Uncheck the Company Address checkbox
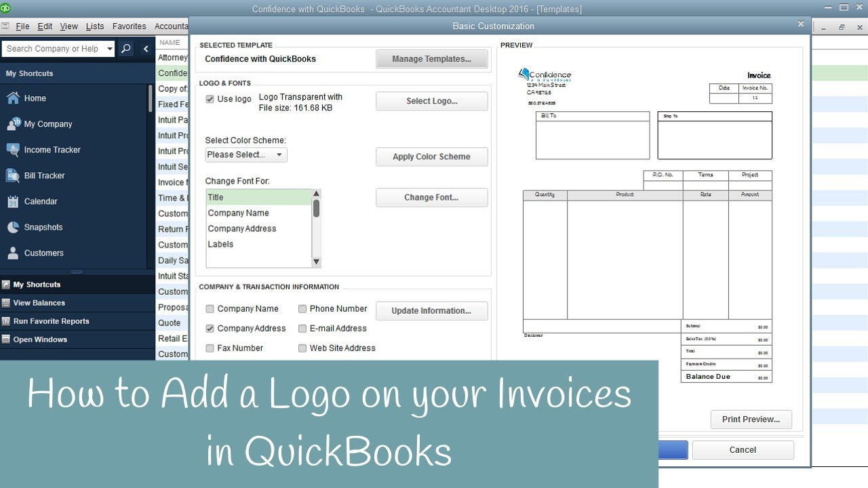This screenshot has width=868, height=488. click(x=210, y=329)
